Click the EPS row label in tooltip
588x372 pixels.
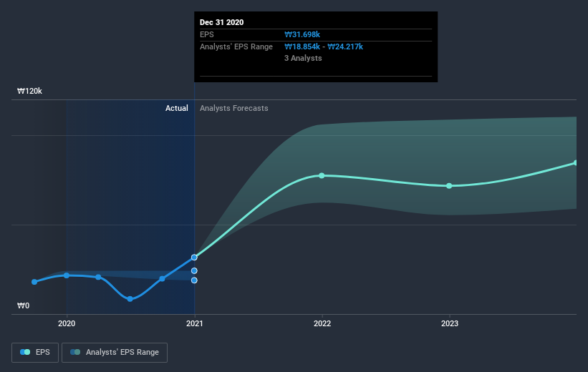(207, 34)
